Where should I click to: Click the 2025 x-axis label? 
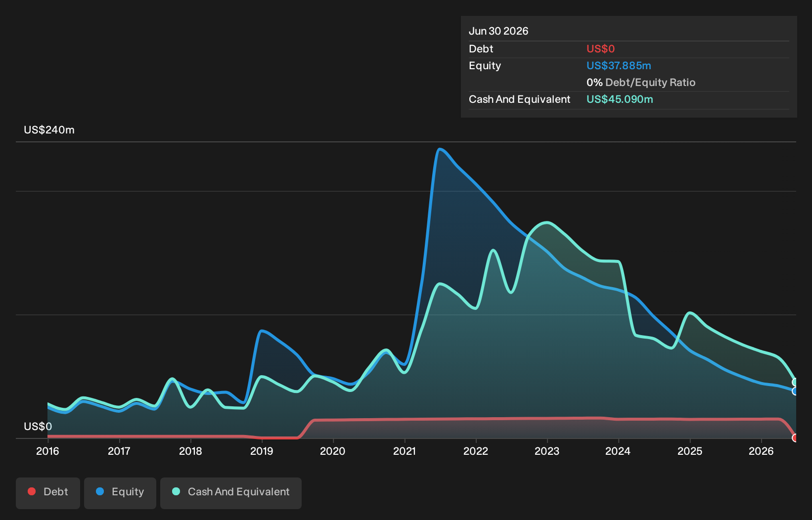click(690, 451)
